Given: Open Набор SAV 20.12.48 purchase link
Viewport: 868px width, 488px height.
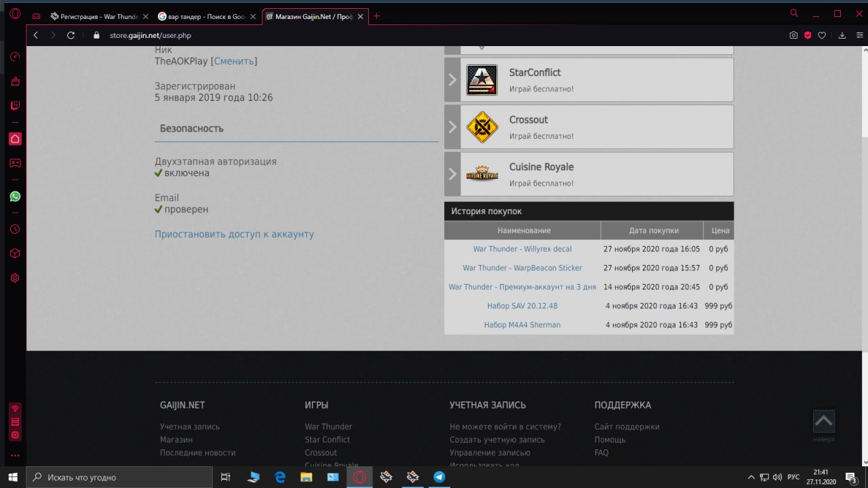Looking at the screenshot, I should (522, 306).
